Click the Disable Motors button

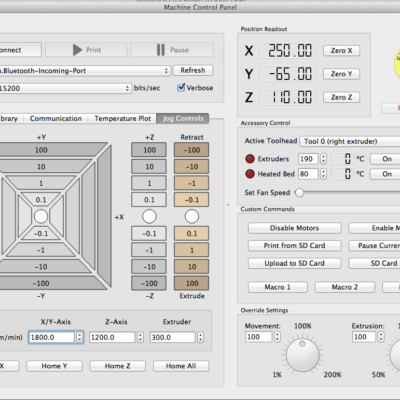click(295, 228)
